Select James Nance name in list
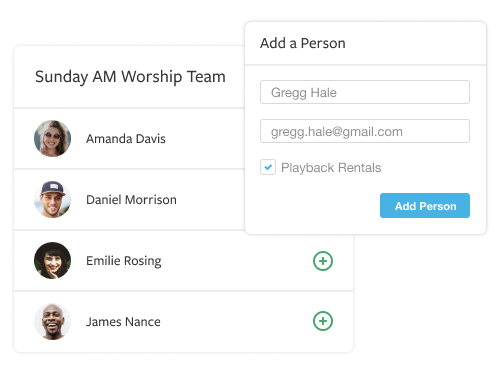This screenshot has width=500, height=375. (x=123, y=322)
